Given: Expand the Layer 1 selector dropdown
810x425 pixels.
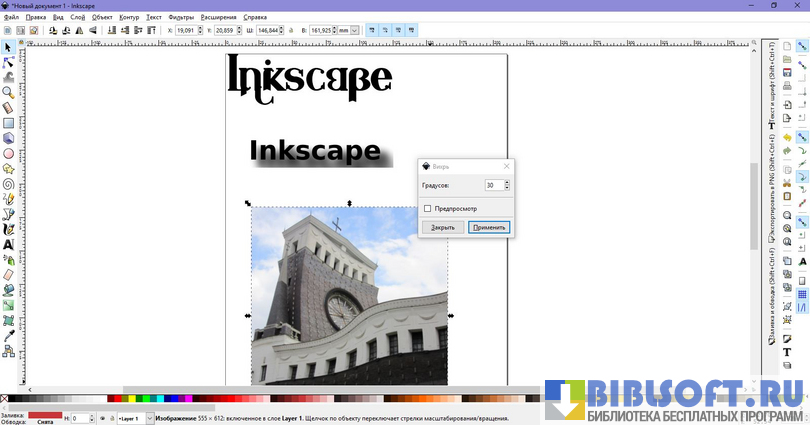Looking at the screenshot, I should coord(150,418).
